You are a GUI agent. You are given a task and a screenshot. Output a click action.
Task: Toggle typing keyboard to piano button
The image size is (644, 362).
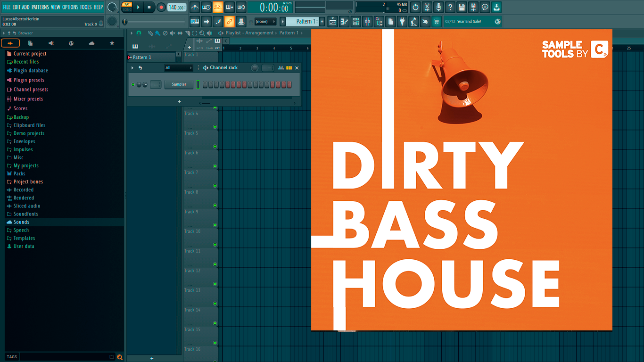(x=195, y=21)
